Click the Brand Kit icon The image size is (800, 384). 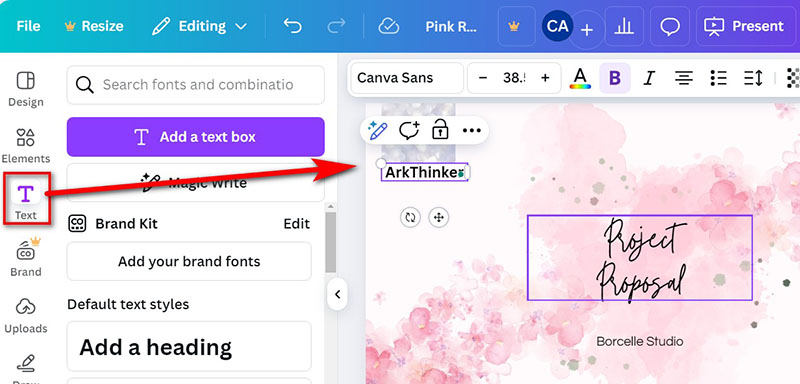(x=77, y=223)
